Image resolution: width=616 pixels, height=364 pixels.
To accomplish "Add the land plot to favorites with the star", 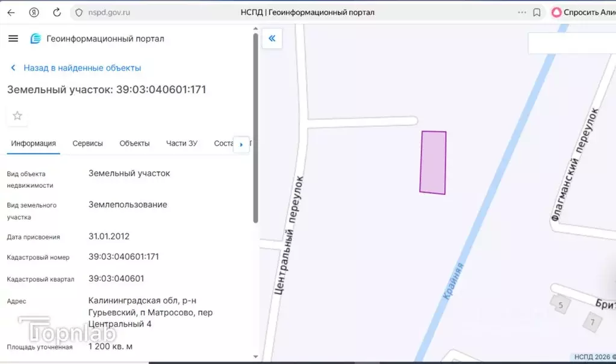I will [17, 116].
